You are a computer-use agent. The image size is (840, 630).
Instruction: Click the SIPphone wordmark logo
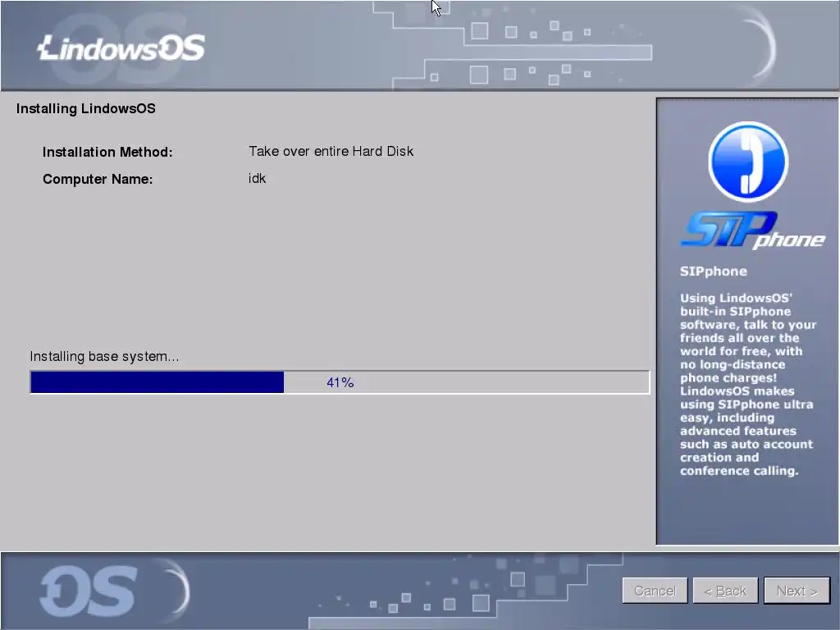coord(753,231)
